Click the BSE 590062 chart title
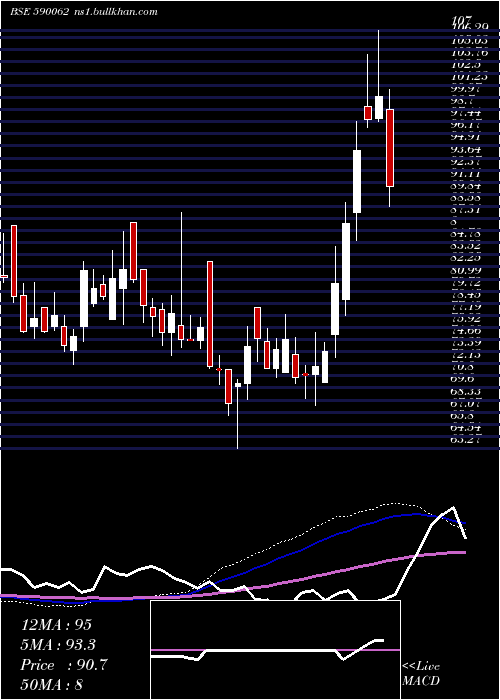This screenshot has height=700, width=500. [39, 12]
